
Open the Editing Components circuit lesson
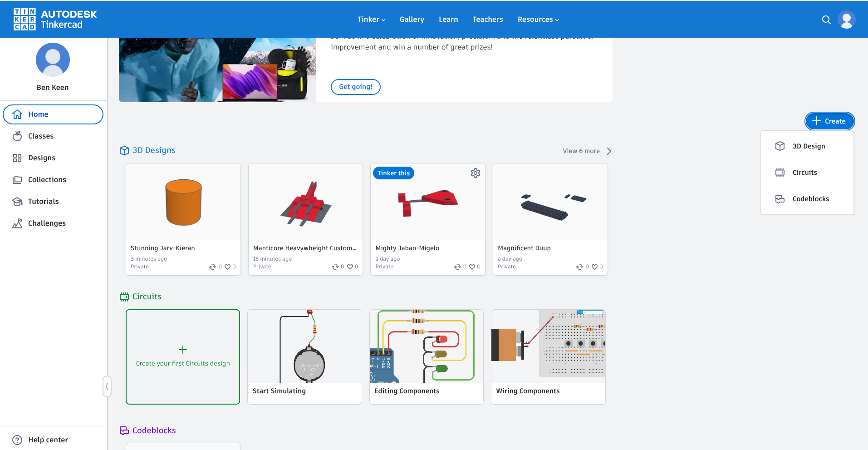pos(427,357)
